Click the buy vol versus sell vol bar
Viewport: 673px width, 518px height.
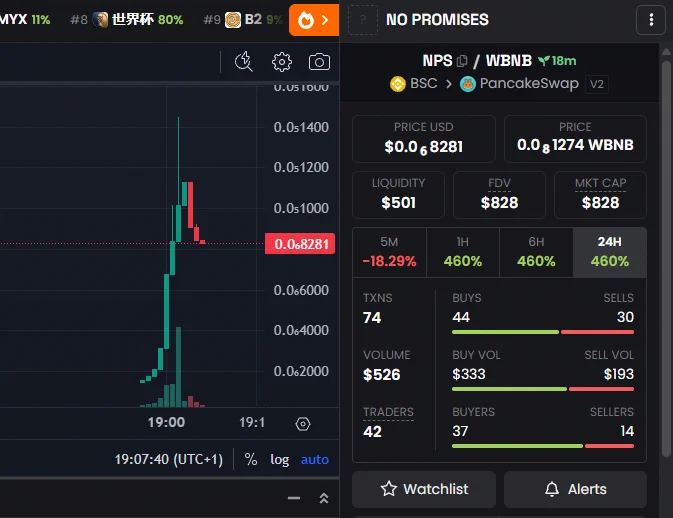(543, 389)
